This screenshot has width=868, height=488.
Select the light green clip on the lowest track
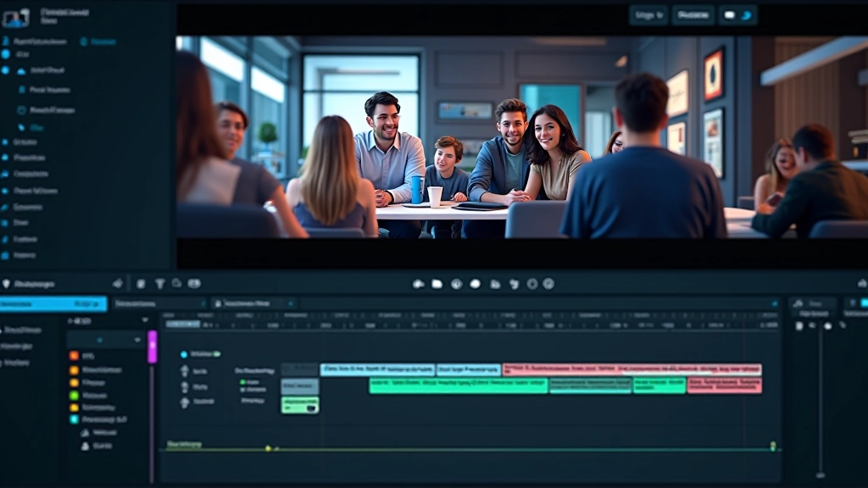300,405
